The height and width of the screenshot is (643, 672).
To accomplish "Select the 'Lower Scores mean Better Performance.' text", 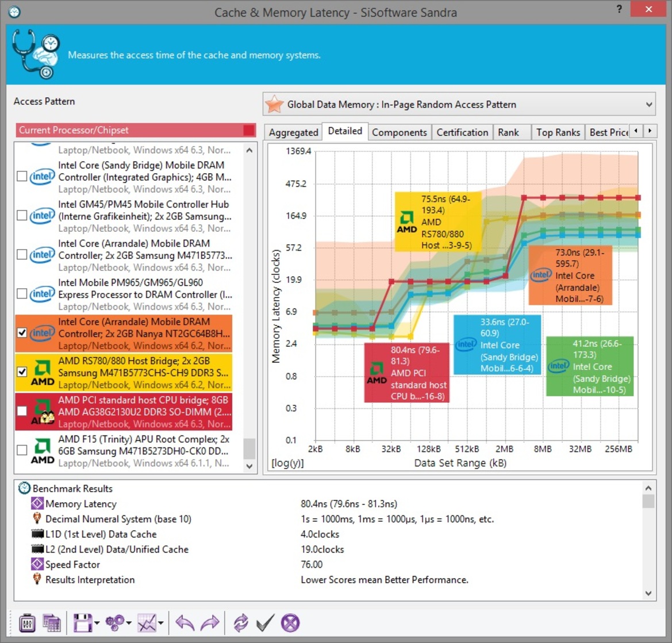I will click(x=385, y=580).
